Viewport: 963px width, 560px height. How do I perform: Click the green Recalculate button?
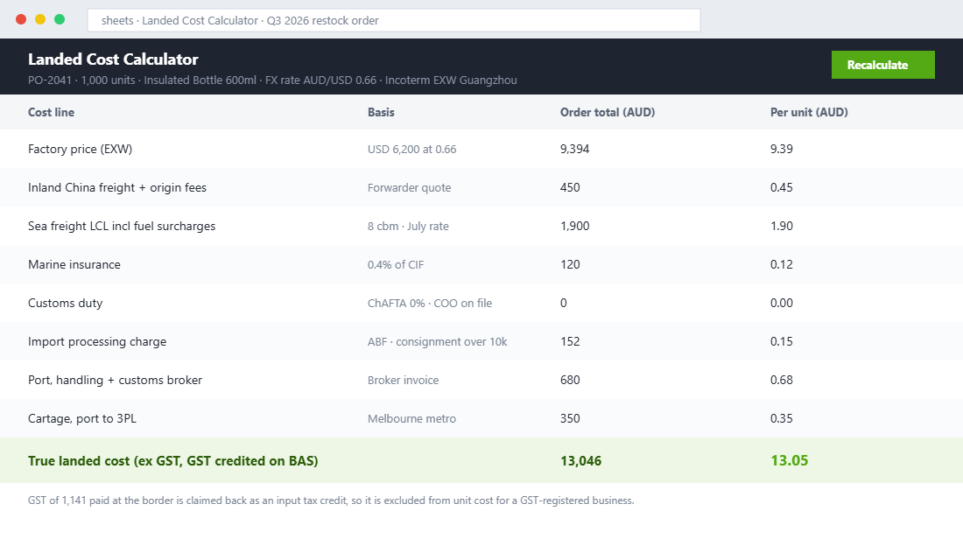tap(882, 65)
